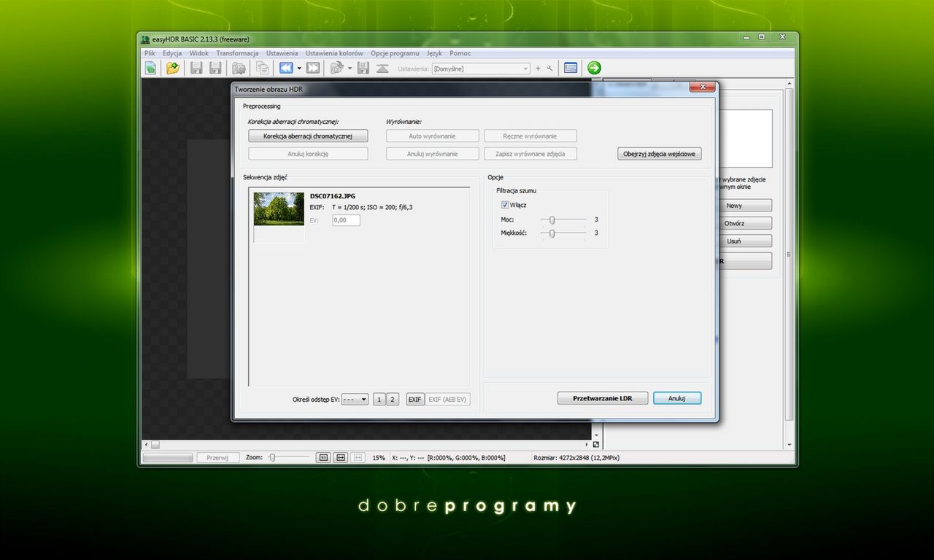
Task: Open batch processing camera-gear toolbar icon
Action: click(239, 68)
